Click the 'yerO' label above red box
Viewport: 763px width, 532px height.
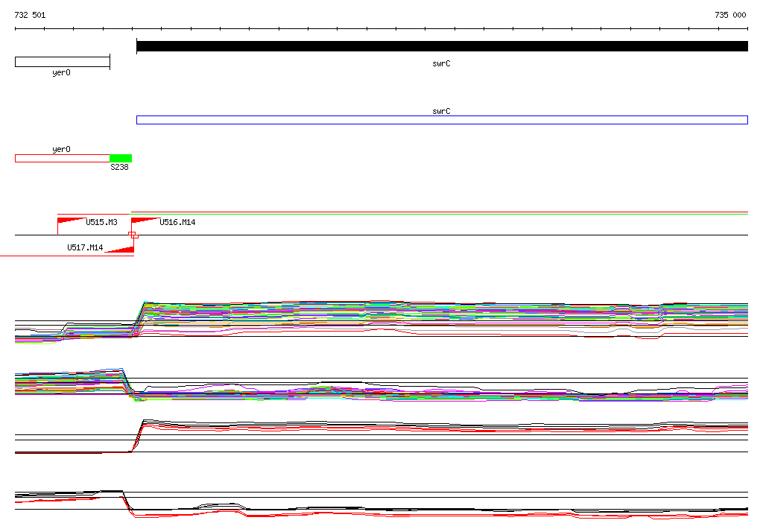(x=61, y=150)
